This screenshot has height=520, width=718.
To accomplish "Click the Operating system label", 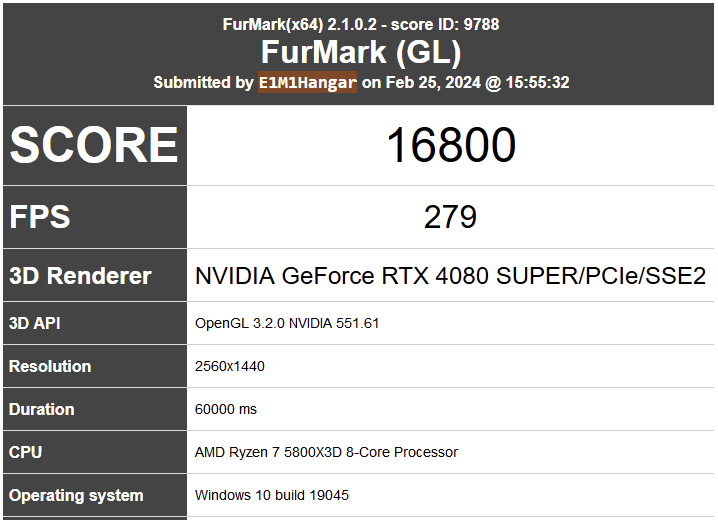I will point(76,495).
